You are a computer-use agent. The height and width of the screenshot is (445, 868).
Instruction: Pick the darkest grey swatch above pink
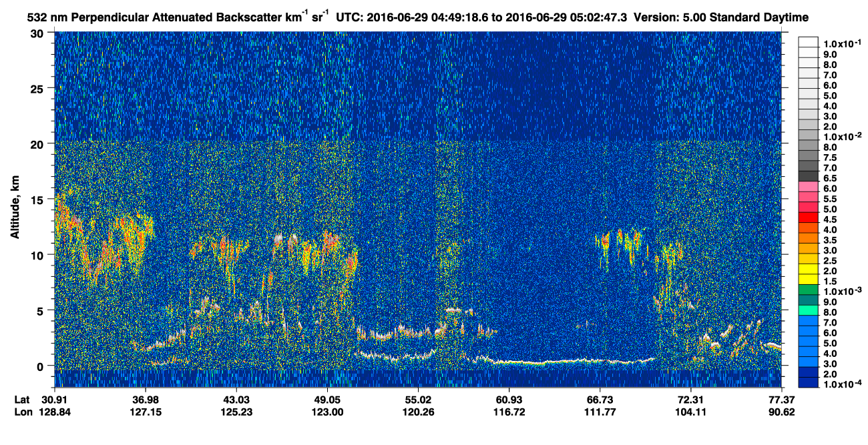pyautogui.click(x=808, y=176)
